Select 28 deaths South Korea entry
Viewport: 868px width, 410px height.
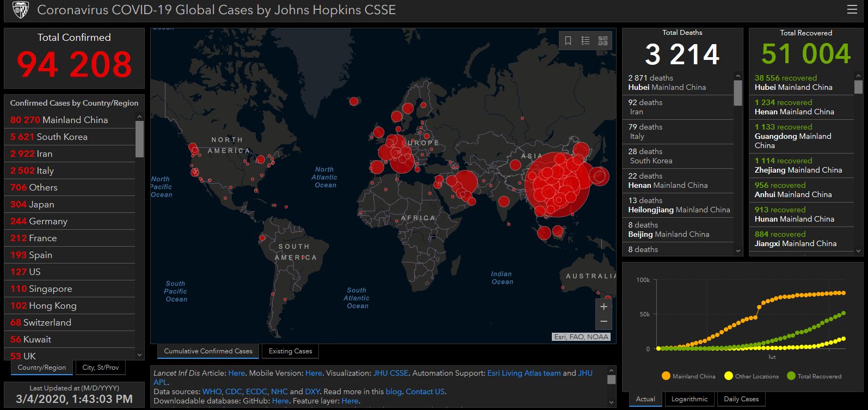[x=678, y=156]
